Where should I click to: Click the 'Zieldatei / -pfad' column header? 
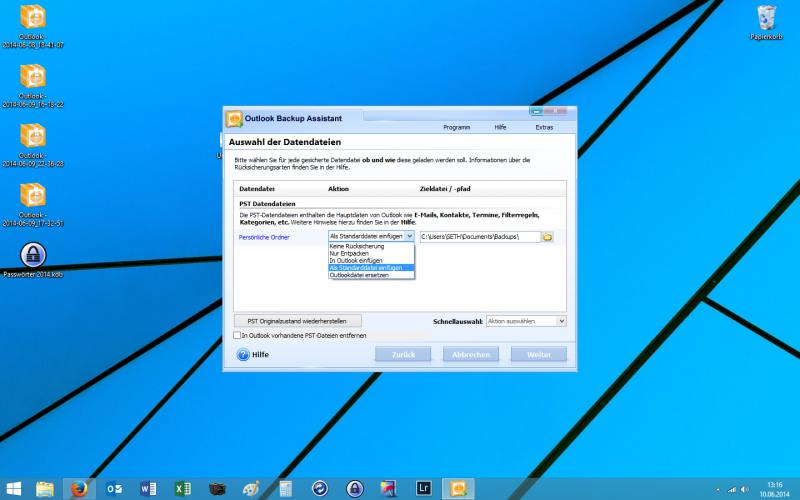(x=445, y=189)
